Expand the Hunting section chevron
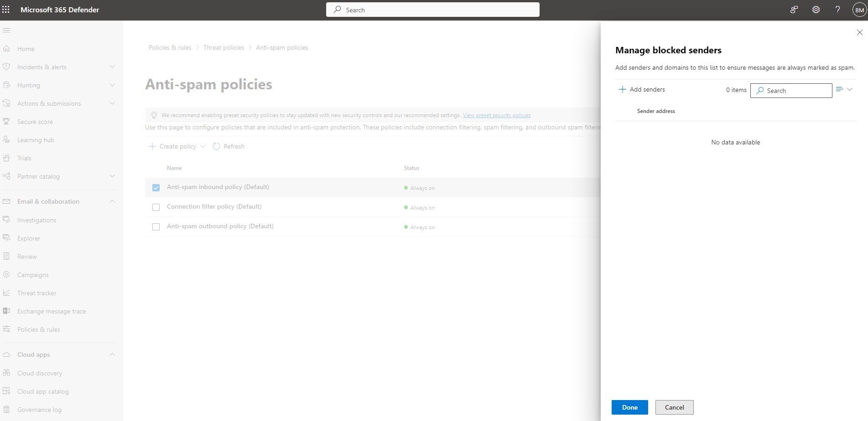 [112, 85]
